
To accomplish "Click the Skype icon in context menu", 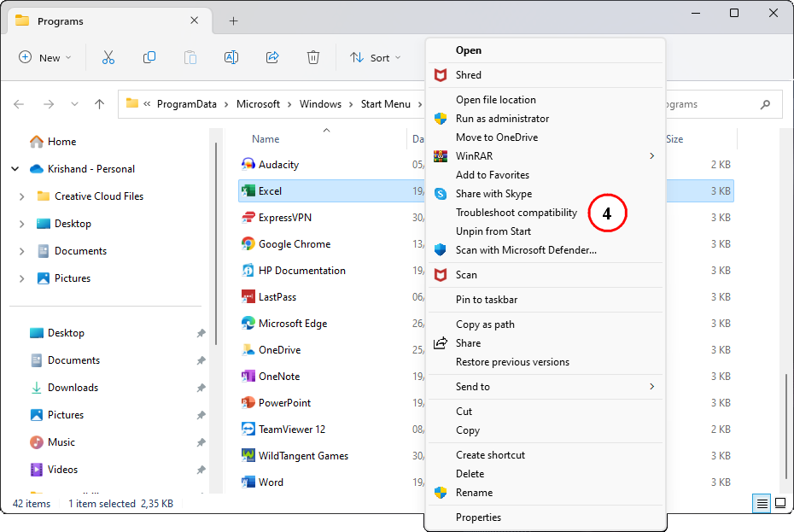I will pyautogui.click(x=441, y=194).
